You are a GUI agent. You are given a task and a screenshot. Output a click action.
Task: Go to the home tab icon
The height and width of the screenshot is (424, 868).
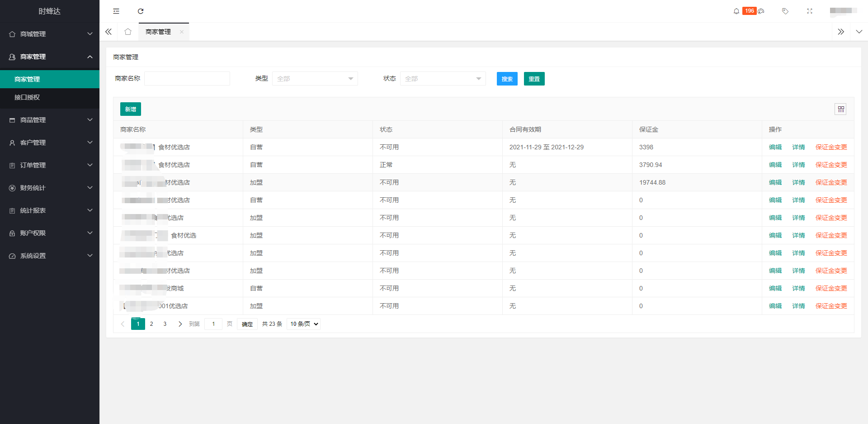128,32
